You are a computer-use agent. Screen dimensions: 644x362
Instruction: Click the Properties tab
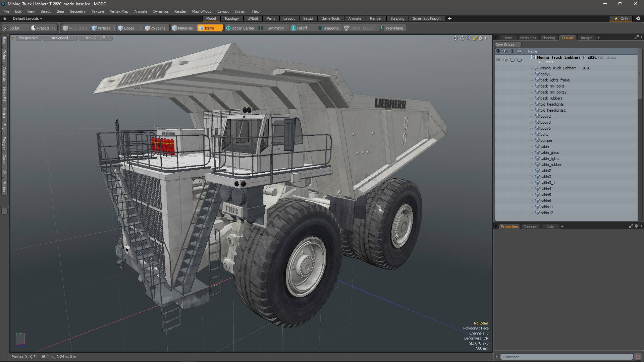pos(509,227)
